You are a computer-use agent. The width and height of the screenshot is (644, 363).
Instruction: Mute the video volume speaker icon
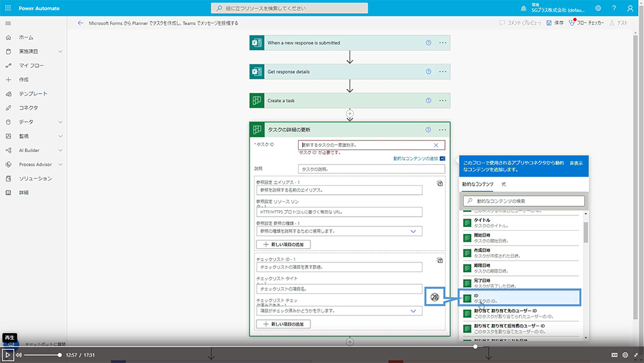click(19, 355)
